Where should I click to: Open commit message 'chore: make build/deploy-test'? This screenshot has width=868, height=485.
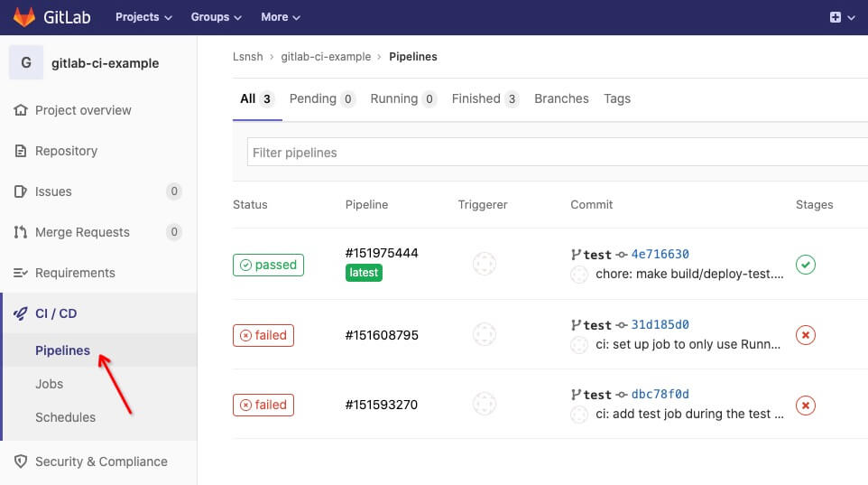click(x=689, y=274)
